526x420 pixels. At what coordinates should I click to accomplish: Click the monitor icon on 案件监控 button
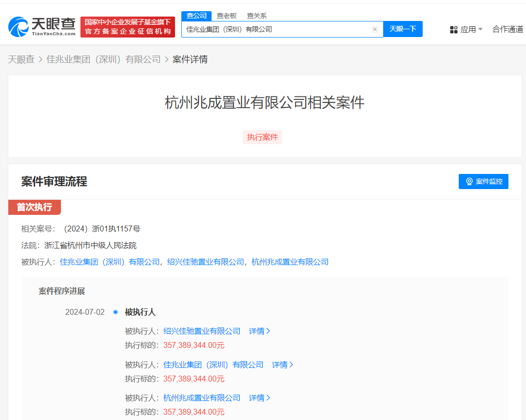tap(468, 181)
